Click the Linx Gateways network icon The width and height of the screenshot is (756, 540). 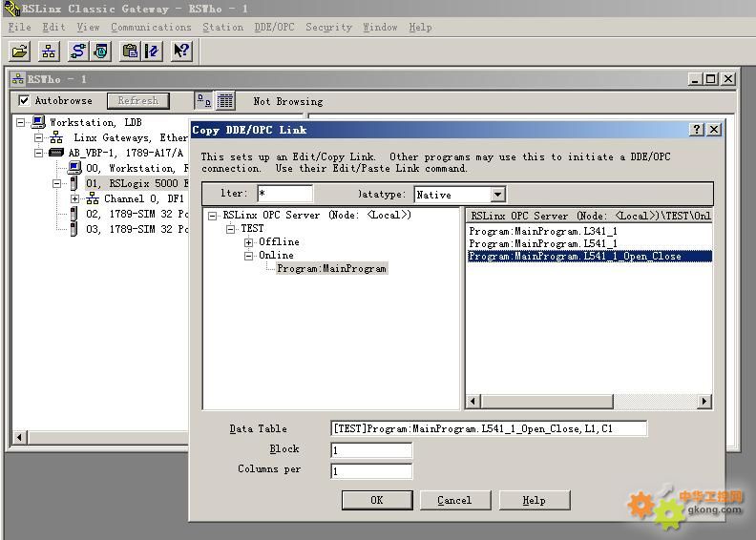click(x=56, y=137)
